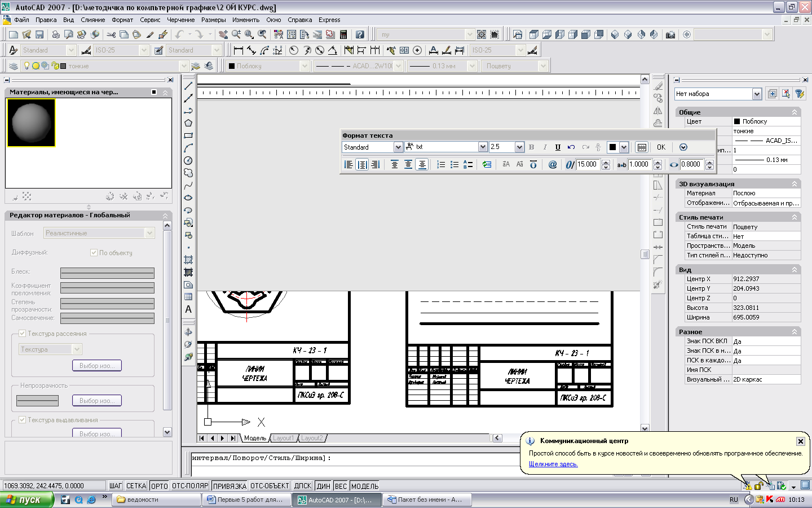
Task: Select the Radius dimension tool
Action: point(294,50)
